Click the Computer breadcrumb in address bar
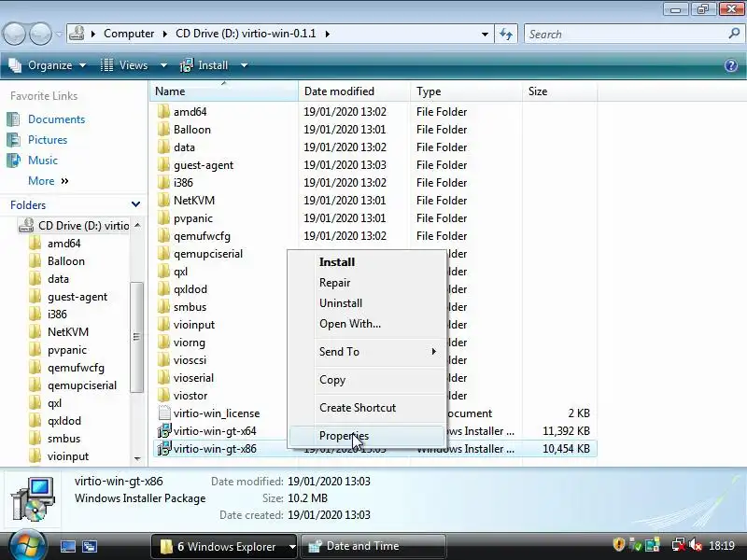The width and height of the screenshot is (747, 560). (129, 34)
